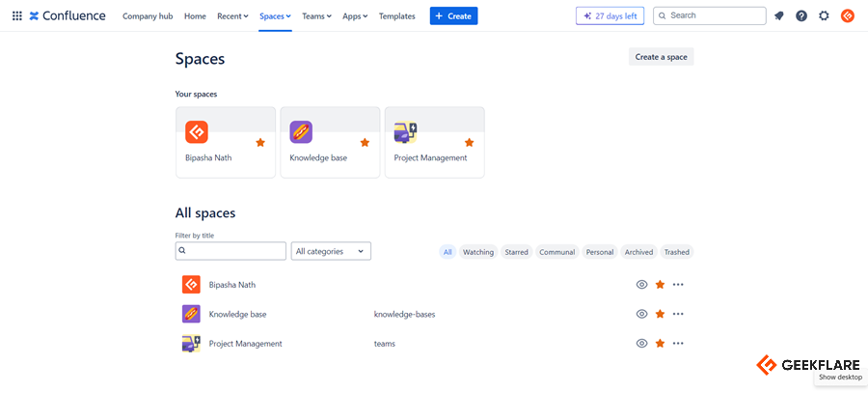This screenshot has width=868, height=393.
Task: Filter spaces by Communal
Action: tap(557, 252)
